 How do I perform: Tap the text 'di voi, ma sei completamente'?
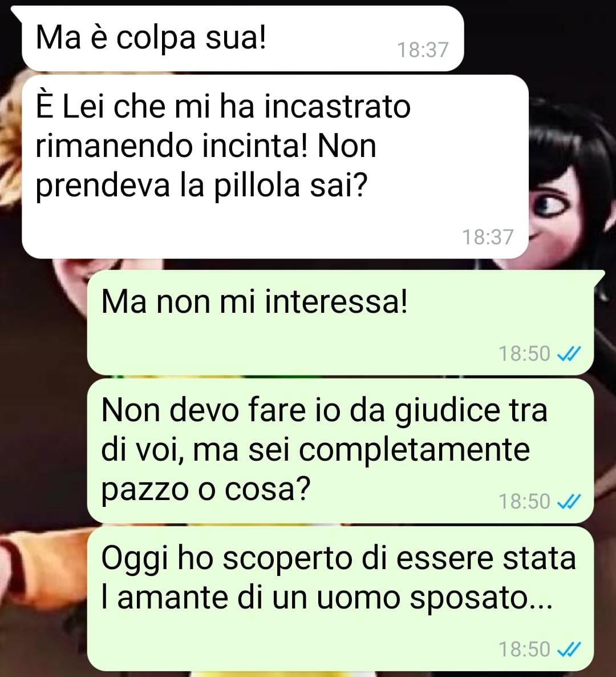point(315,450)
